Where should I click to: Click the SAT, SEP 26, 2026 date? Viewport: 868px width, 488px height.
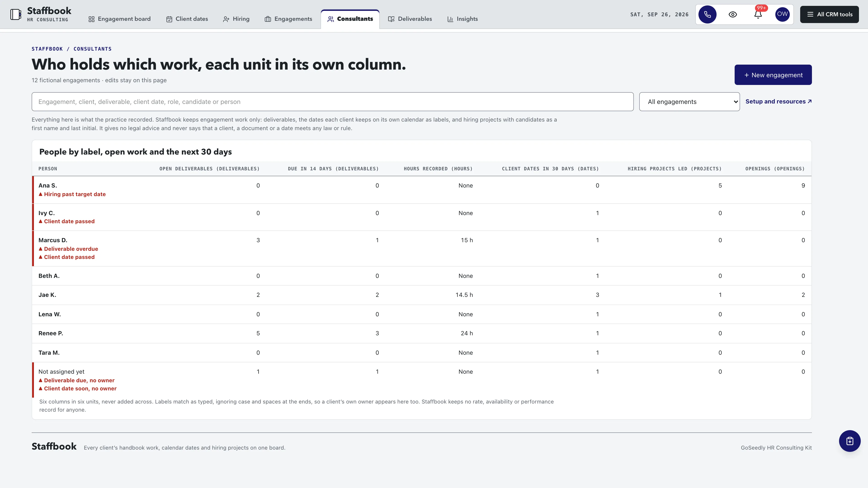click(x=659, y=14)
